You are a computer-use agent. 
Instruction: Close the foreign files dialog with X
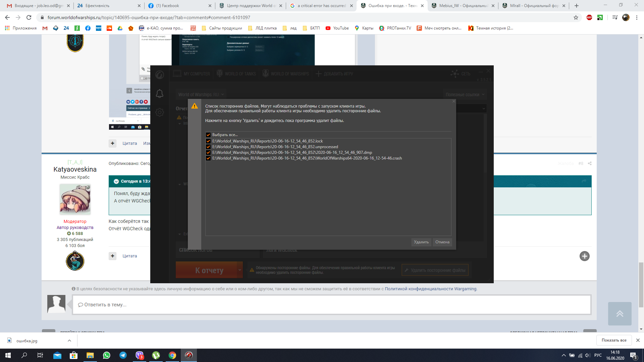click(453, 101)
